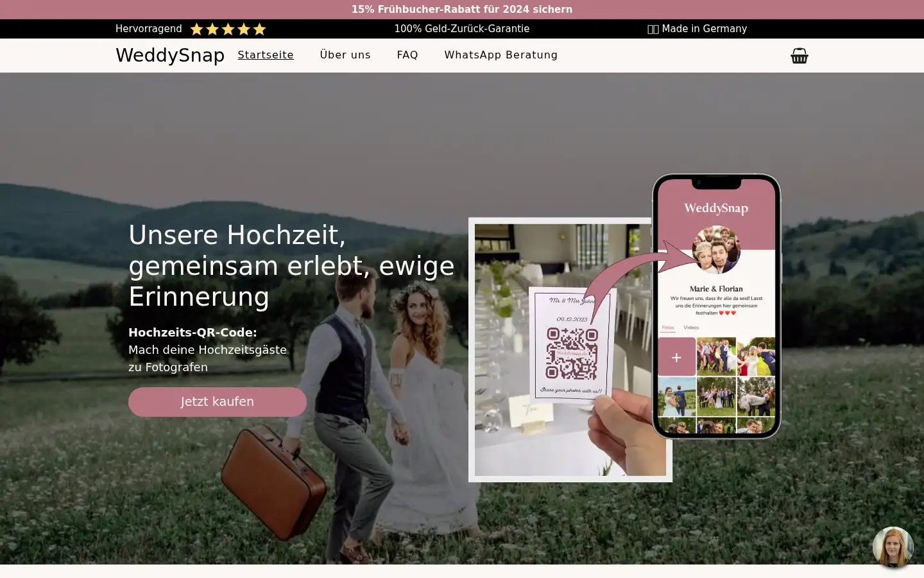Open WhatsApp Beratung link
Image resolution: width=924 pixels, height=578 pixels.
coord(501,55)
